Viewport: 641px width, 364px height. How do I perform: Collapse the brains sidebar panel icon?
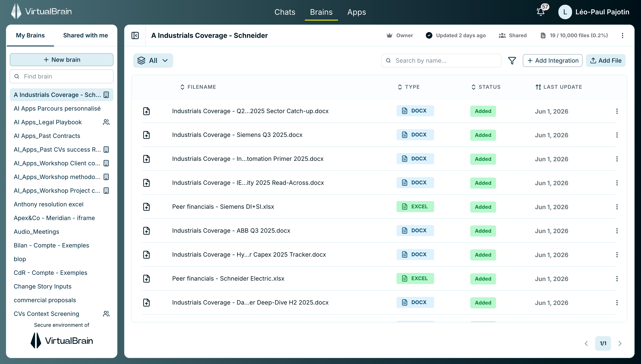pyautogui.click(x=135, y=36)
